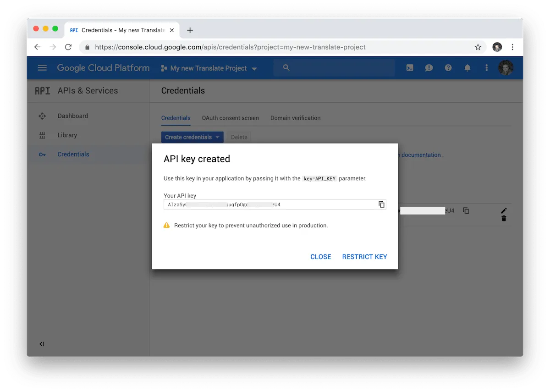Switch to OAuth consent screen tab
550x392 pixels.
(x=230, y=118)
